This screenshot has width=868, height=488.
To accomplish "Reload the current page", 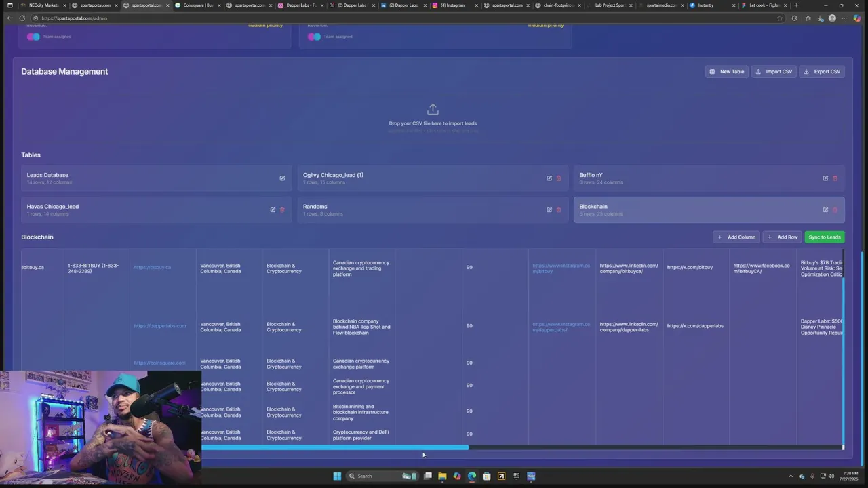I will click(22, 18).
